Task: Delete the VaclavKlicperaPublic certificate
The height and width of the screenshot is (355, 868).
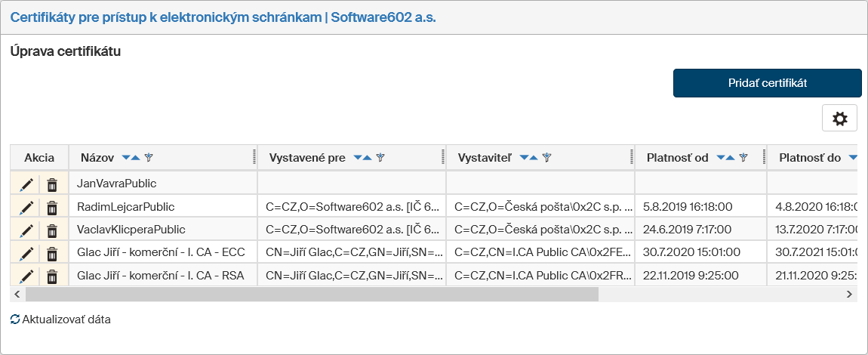Action: (x=52, y=230)
